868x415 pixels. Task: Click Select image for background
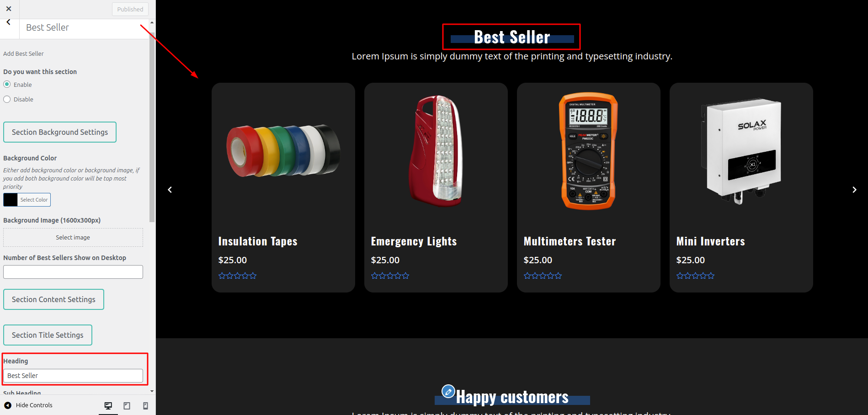tap(73, 238)
